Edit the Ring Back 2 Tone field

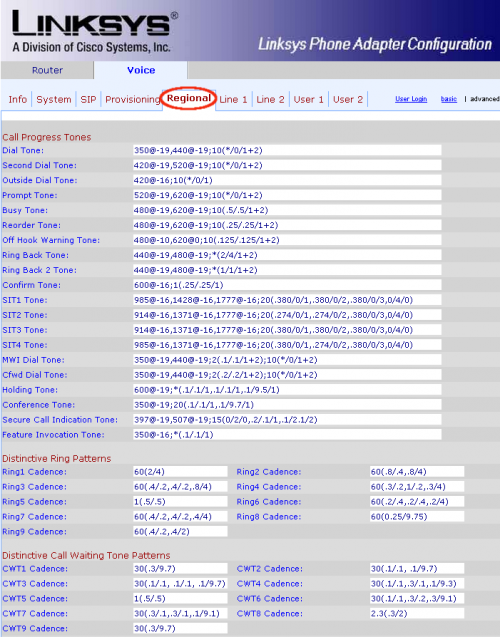(287, 270)
